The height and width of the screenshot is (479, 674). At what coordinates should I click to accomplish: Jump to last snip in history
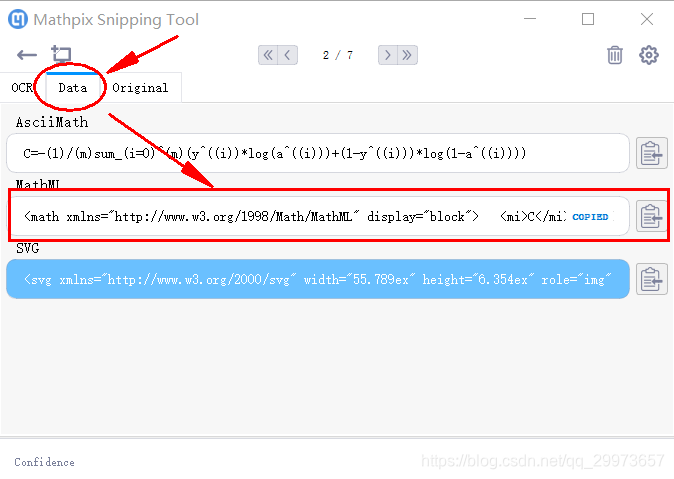pos(407,55)
